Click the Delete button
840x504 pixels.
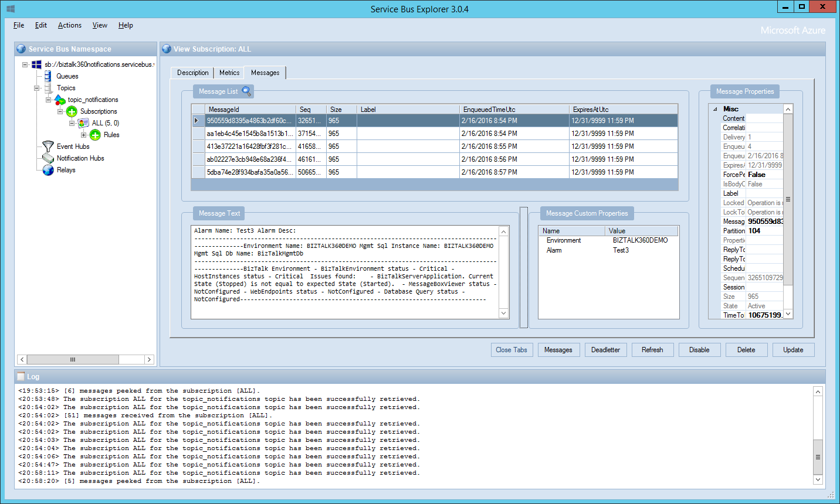(746, 350)
